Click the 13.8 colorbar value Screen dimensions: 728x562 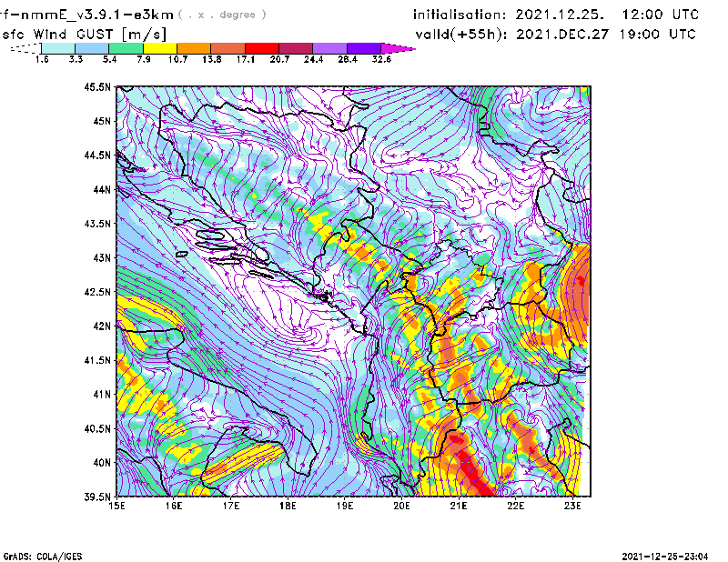click(212, 59)
